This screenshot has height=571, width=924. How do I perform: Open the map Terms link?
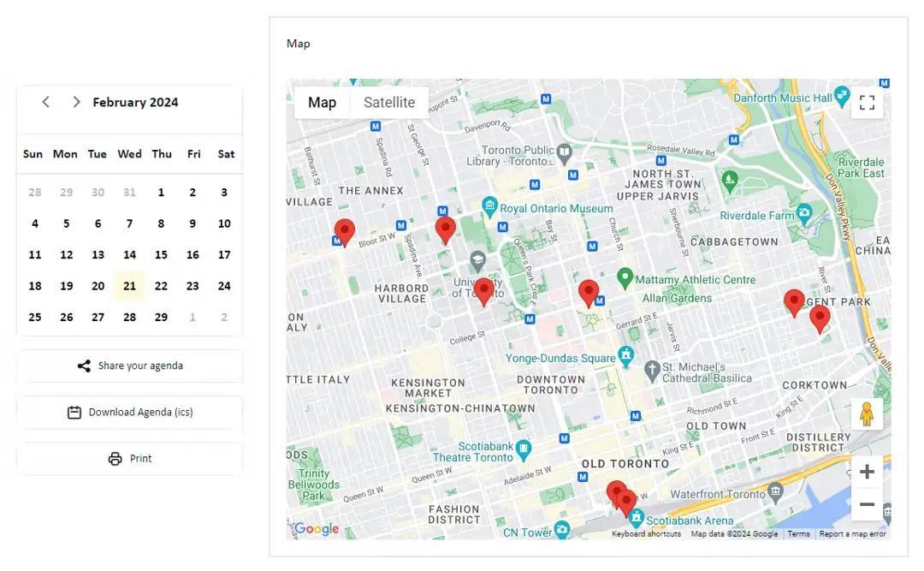tap(798, 534)
